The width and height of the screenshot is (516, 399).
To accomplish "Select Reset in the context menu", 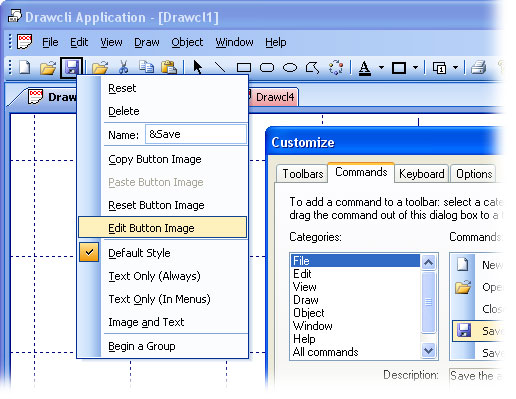I will pos(163,88).
